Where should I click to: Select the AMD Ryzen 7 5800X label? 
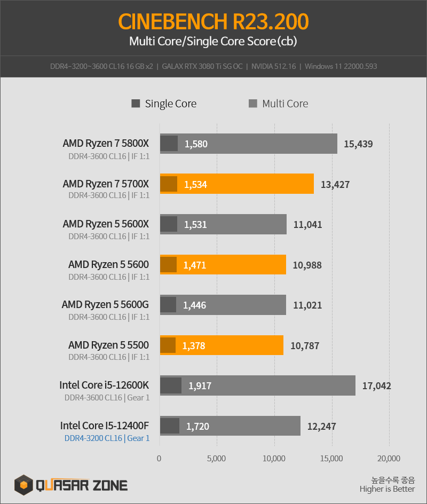pos(106,144)
